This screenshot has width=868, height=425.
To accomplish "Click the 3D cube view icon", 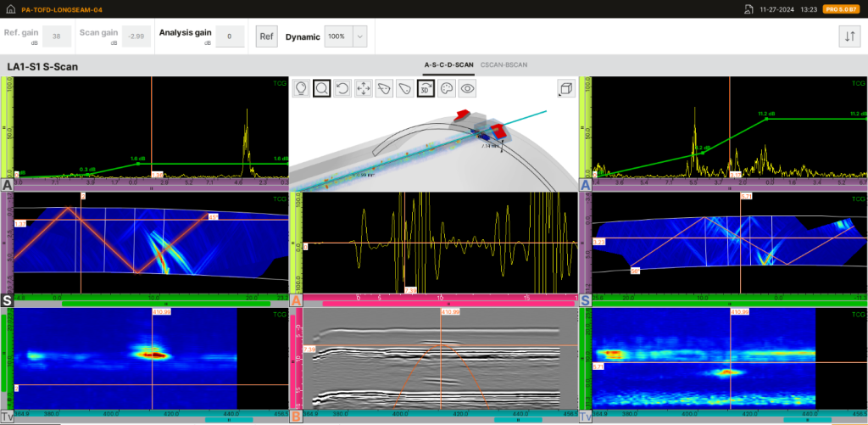I will pyautogui.click(x=565, y=88).
